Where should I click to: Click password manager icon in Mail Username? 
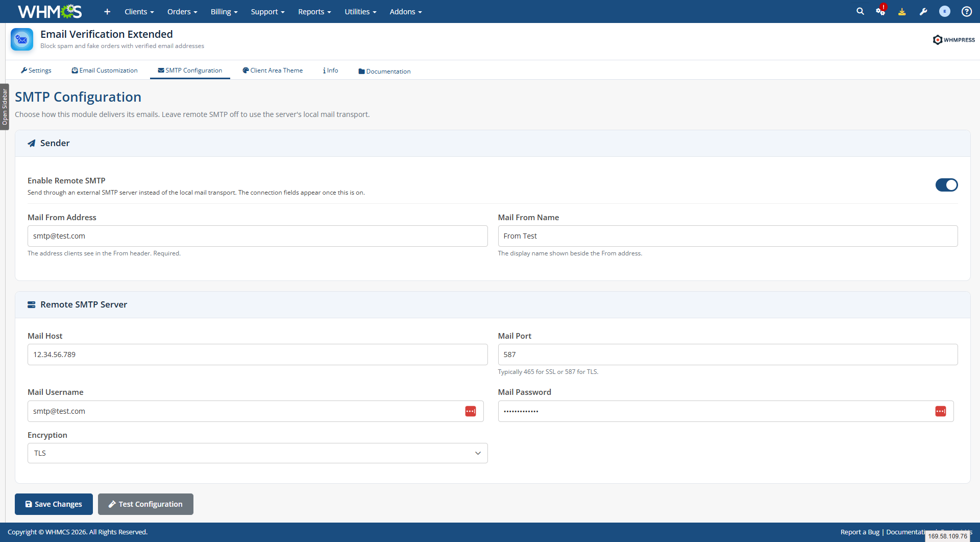(x=471, y=411)
